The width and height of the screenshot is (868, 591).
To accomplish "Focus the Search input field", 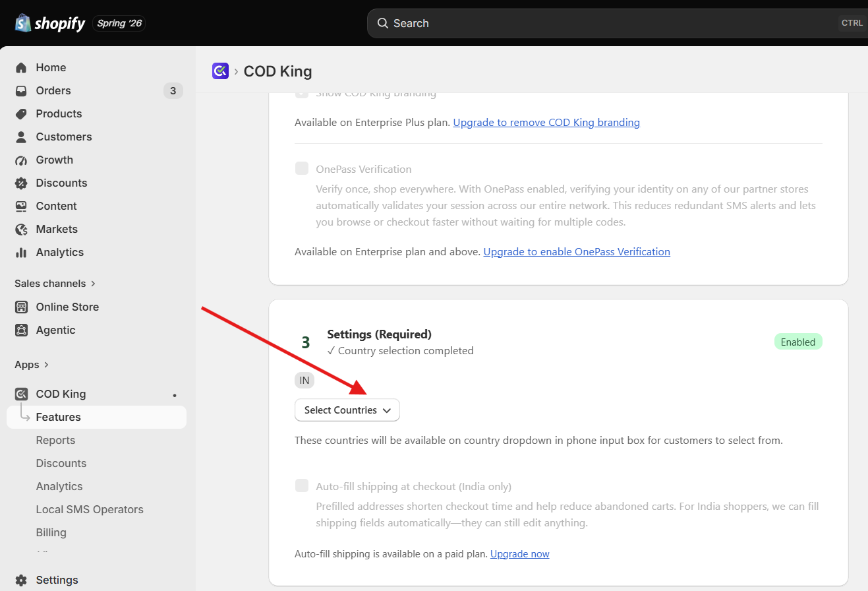I will pos(617,23).
